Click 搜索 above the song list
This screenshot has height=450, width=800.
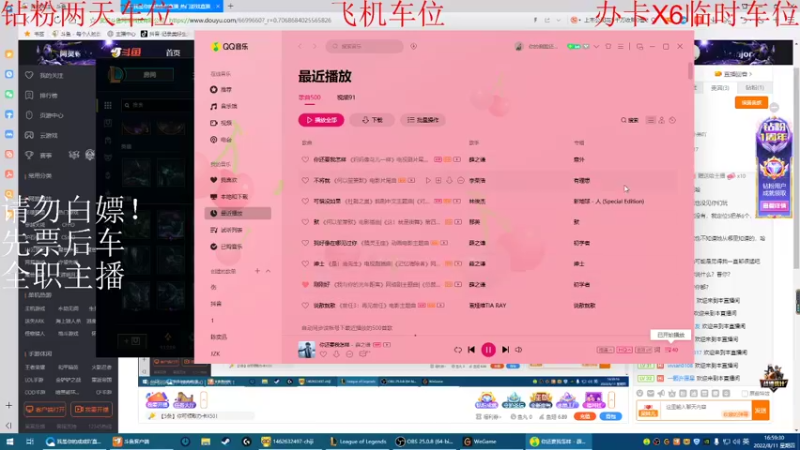point(630,120)
